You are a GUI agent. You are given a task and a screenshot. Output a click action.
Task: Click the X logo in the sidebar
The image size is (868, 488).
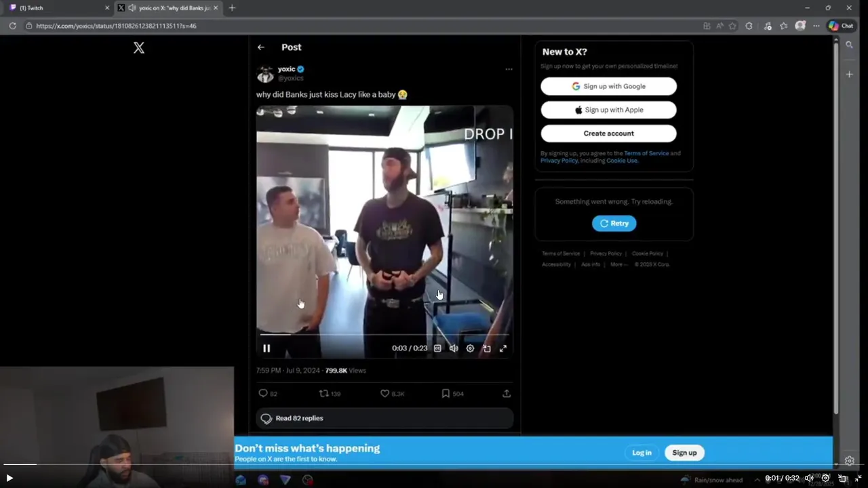[139, 47]
